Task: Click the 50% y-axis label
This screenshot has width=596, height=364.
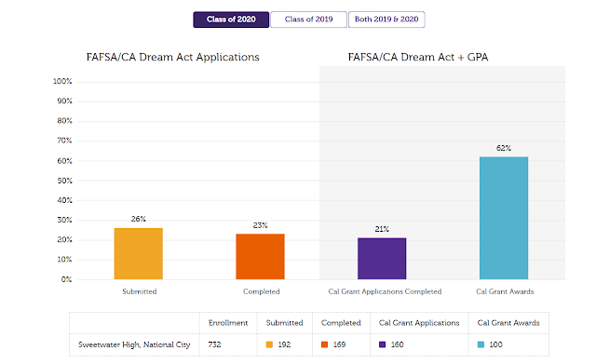Action: point(64,181)
